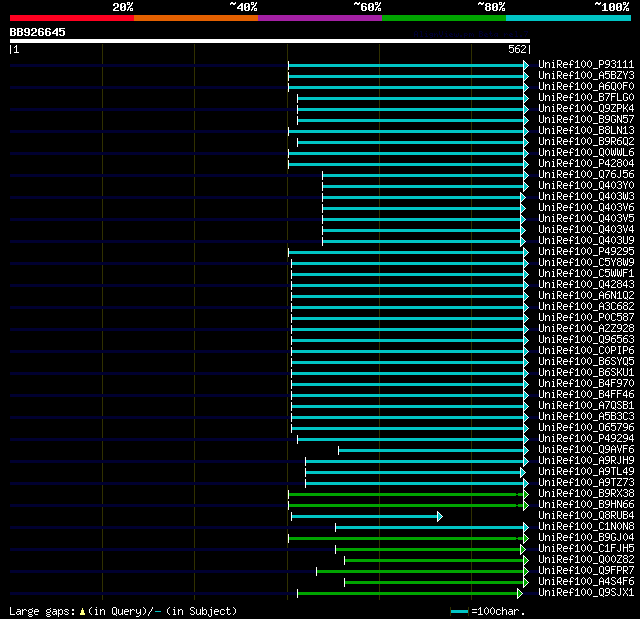The height and width of the screenshot is (619, 640).
Task: Click the =100char. scale bar
Action: pyautogui.click(x=459, y=612)
